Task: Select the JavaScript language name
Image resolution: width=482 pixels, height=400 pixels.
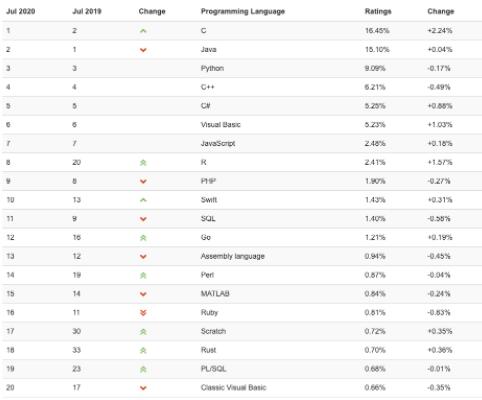Action: tap(218, 144)
